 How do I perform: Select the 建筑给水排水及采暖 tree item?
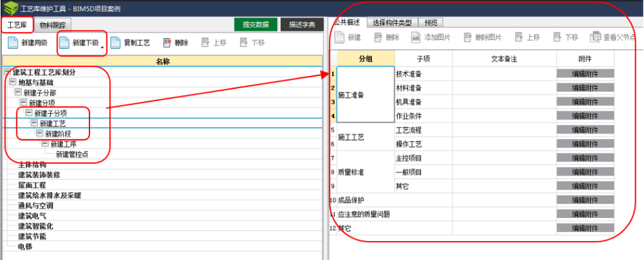[49, 196]
